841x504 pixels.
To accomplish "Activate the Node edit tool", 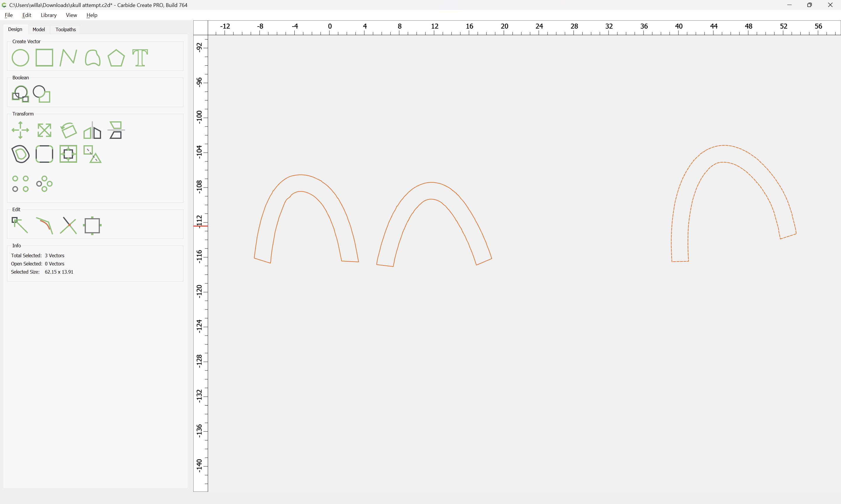I will (x=20, y=225).
